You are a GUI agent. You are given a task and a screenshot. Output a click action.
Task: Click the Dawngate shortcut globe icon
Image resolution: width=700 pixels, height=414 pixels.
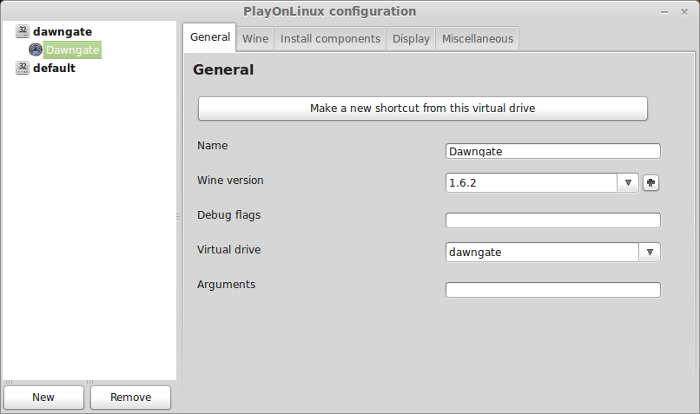36,50
